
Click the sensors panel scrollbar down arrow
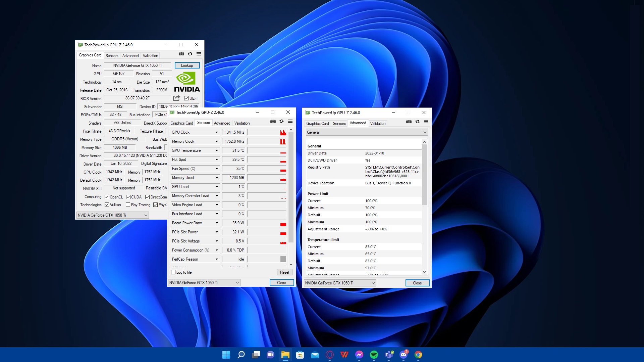(291, 264)
